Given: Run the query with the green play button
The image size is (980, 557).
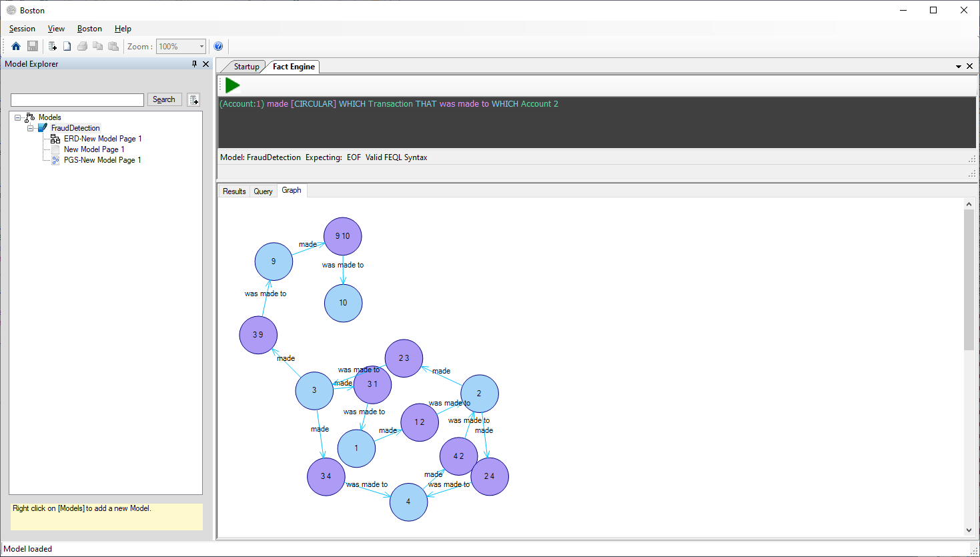Looking at the screenshot, I should [232, 85].
